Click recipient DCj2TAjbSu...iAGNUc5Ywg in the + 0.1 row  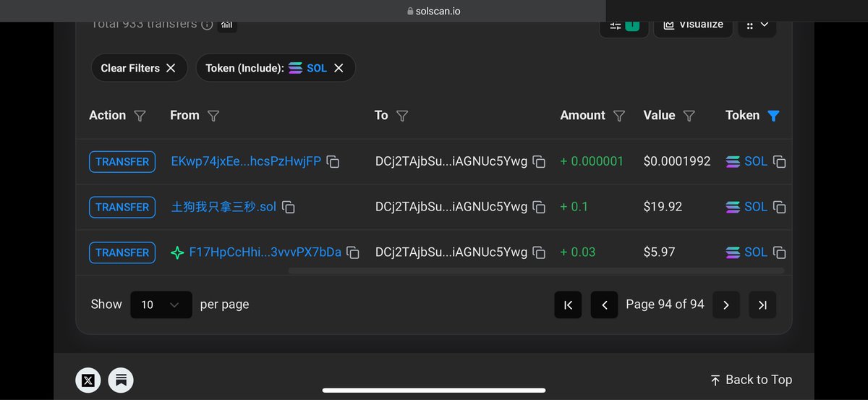point(451,207)
